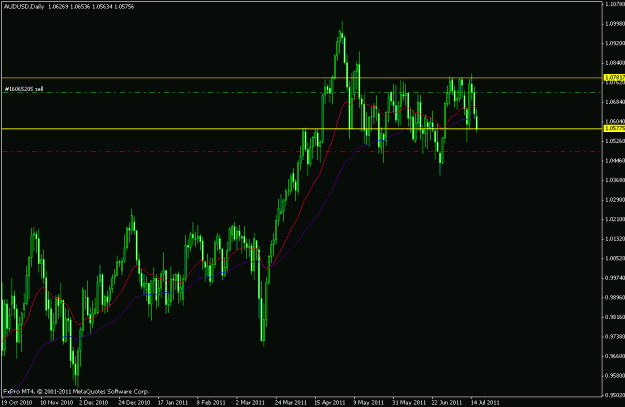This screenshot has width=625, height=407.
Task: Select the upper yellow horizontal line
Action: coord(301,78)
